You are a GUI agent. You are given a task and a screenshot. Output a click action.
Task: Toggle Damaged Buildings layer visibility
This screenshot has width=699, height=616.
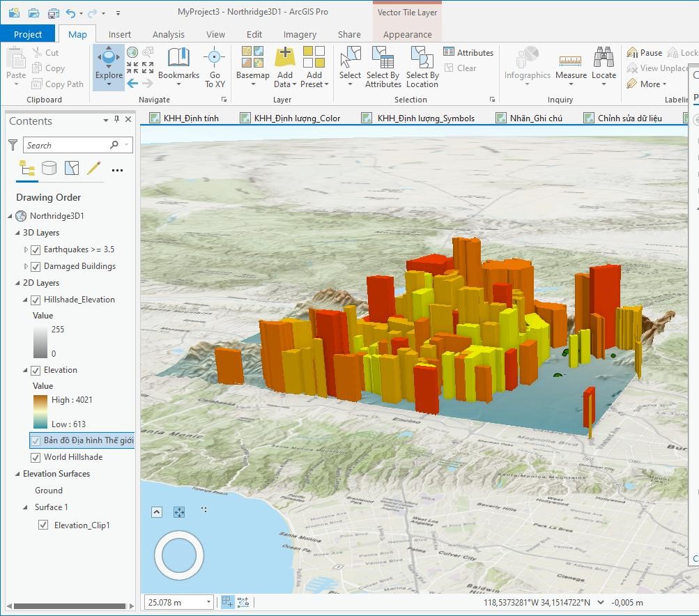pyautogui.click(x=36, y=267)
